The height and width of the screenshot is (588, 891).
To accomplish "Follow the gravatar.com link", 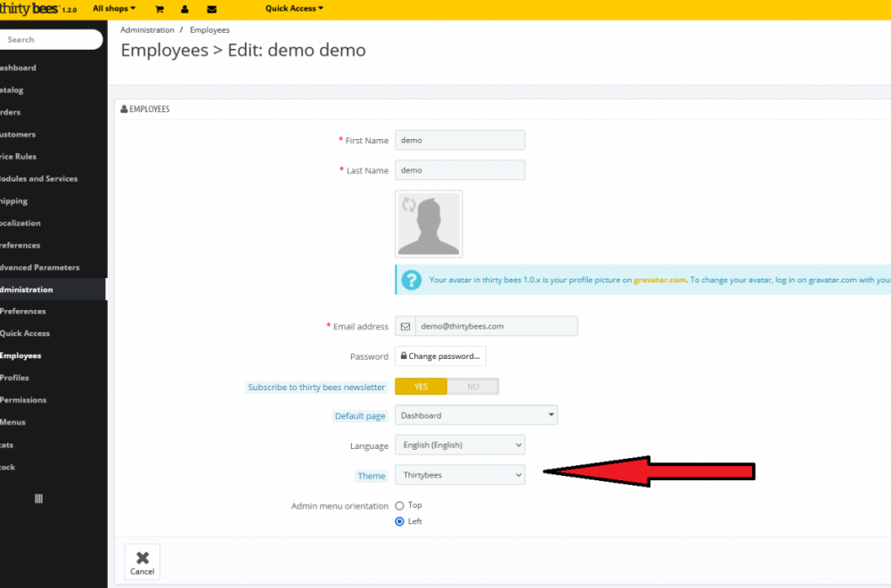I will (660, 280).
